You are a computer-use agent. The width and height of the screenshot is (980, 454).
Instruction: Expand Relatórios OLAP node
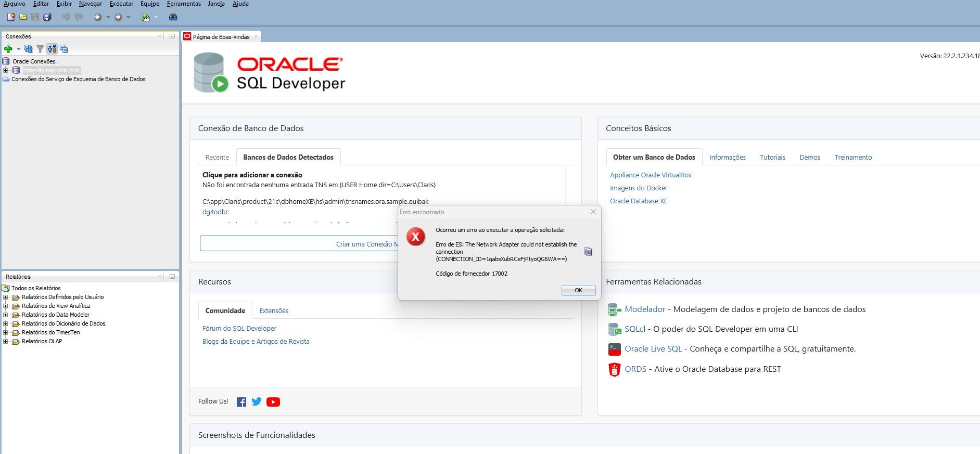point(5,342)
